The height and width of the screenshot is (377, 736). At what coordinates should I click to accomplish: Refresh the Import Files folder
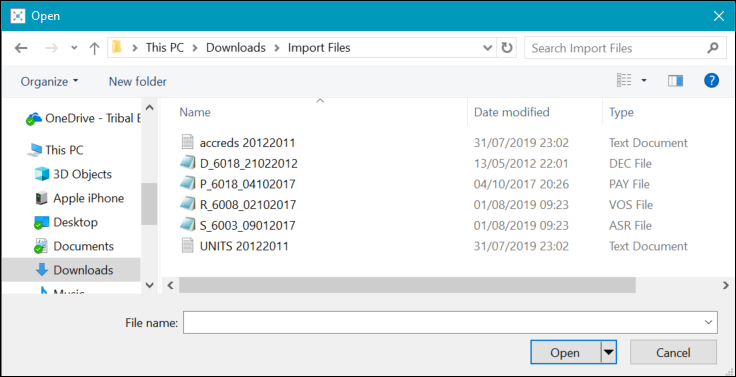click(506, 48)
